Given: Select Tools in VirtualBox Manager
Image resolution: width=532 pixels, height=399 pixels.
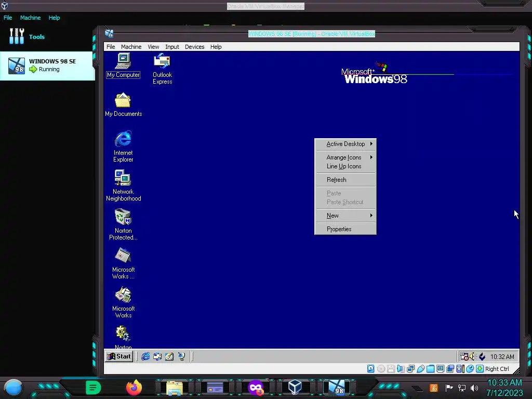Looking at the screenshot, I should pos(27,37).
